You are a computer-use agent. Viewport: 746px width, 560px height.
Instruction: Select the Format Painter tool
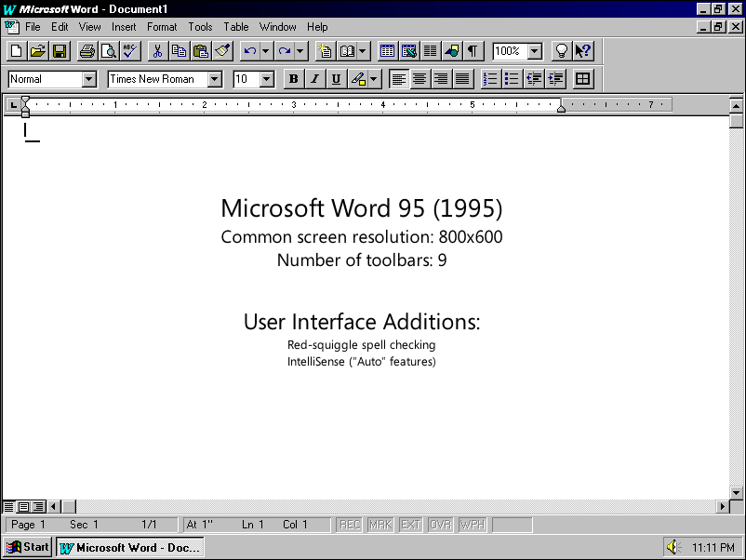222,51
